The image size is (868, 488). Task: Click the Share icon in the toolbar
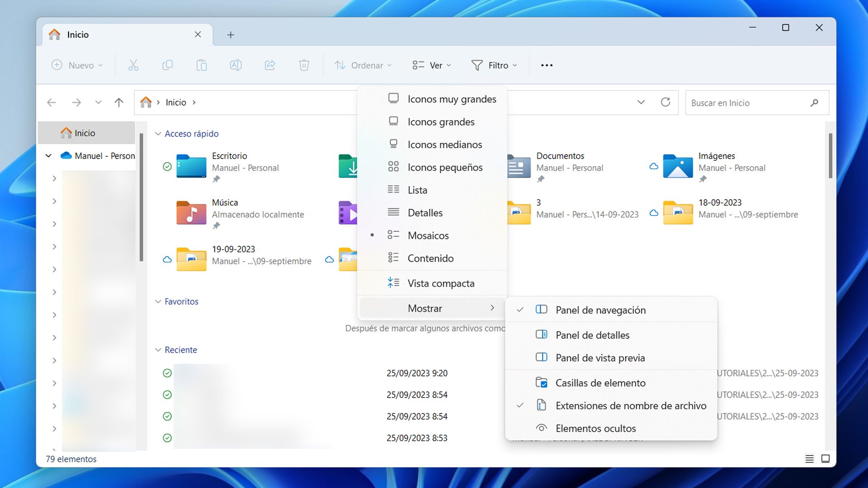coord(270,65)
